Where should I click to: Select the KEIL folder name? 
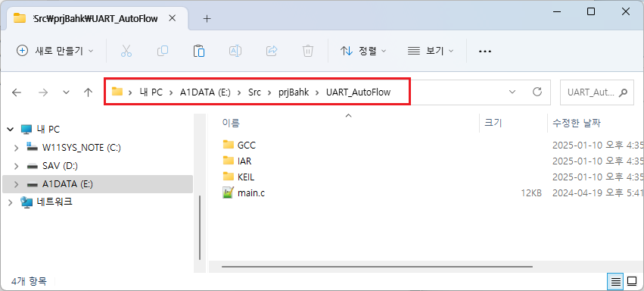tap(246, 177)
